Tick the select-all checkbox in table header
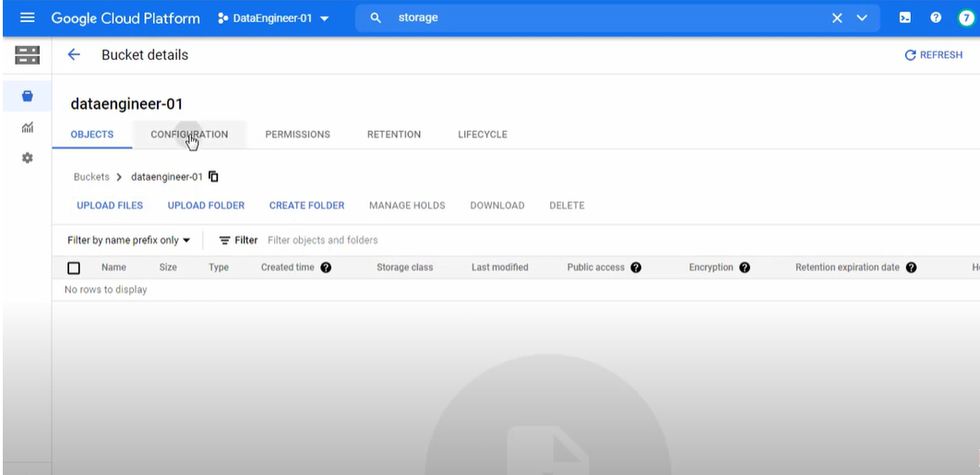This screenshot has width=980, height=475. coord(74,268)
